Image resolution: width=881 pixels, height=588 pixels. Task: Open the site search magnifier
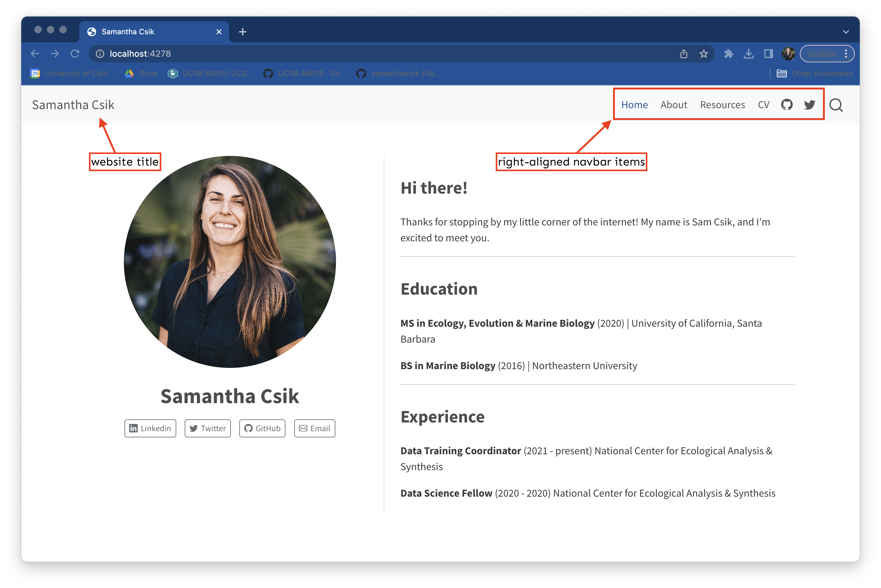click(x=837, y=105)
